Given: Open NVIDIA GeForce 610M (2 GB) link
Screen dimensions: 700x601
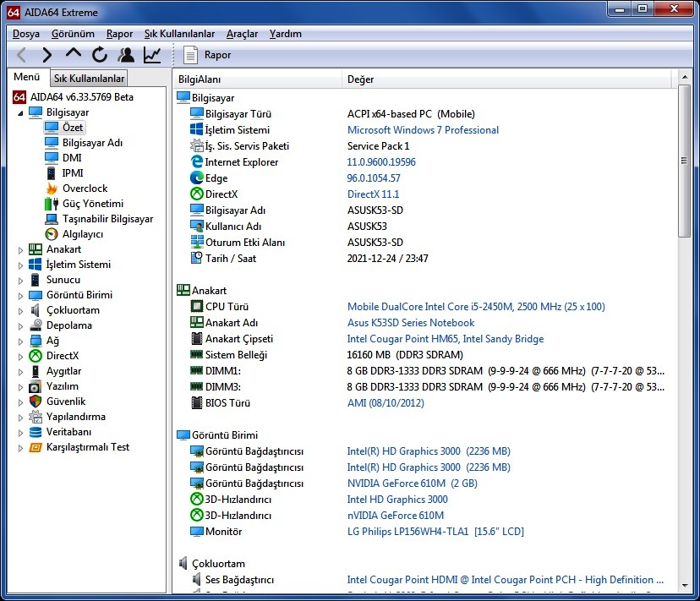Looking at the screenshot, I should [x=413, y=484].
